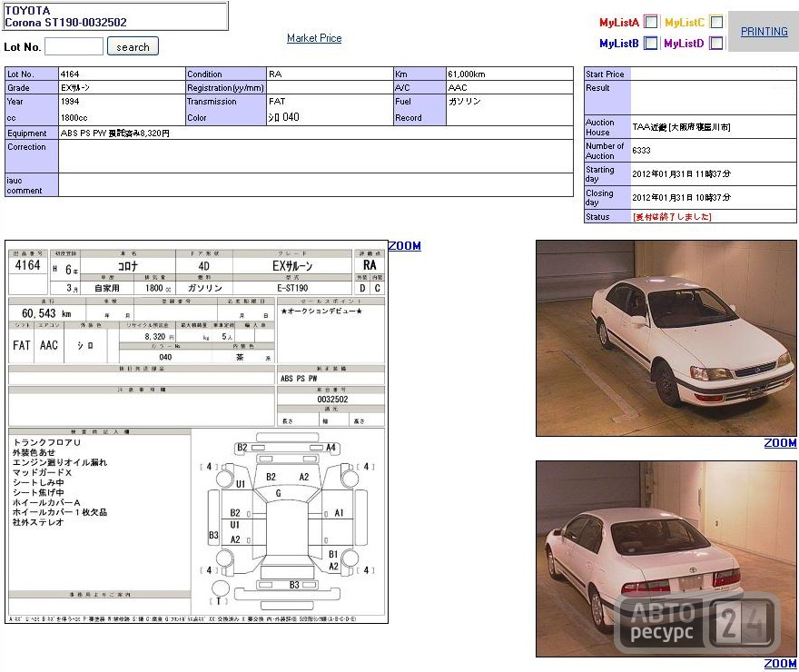
Task: Open the auction sheet image
Action: (x=197, y=432)
